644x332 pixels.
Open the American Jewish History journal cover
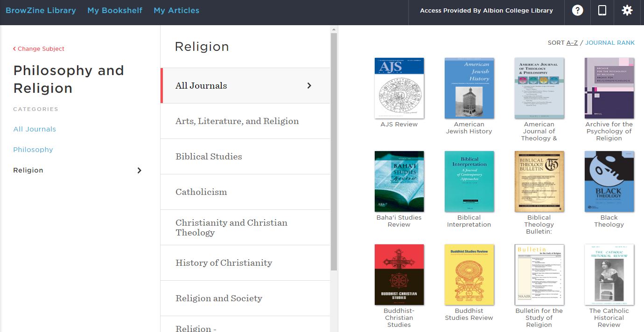coord(469,88)
